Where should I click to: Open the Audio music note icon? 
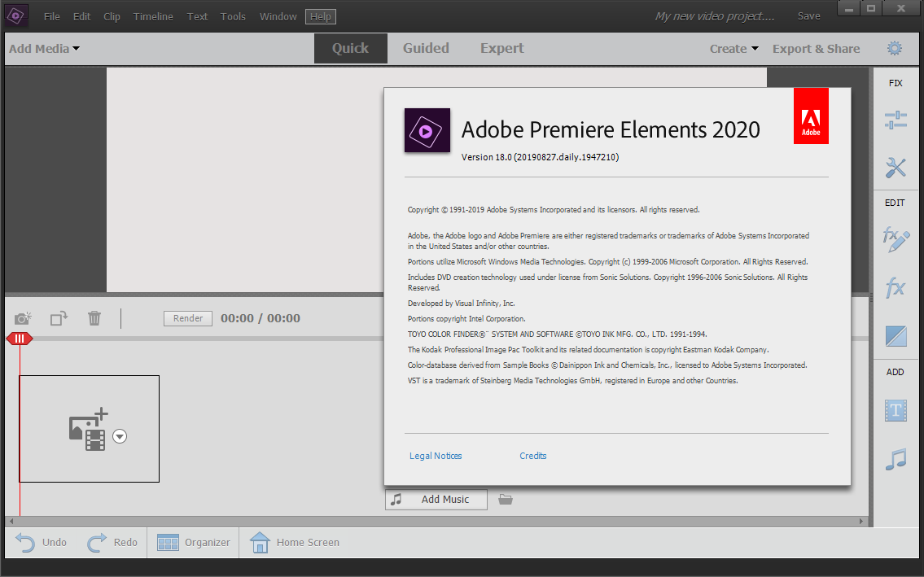coord(896,459)
